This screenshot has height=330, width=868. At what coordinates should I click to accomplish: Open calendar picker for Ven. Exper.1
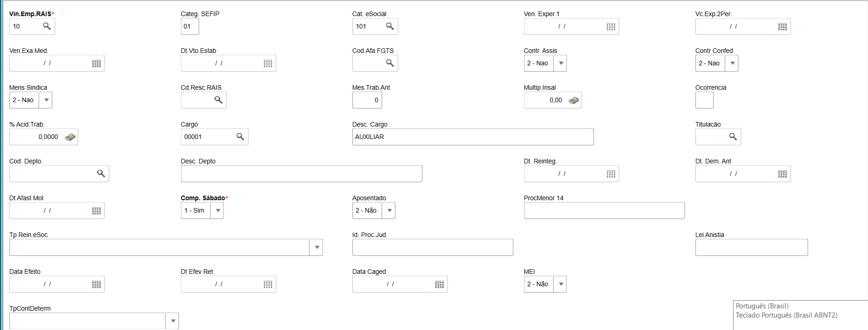point(611,27)
